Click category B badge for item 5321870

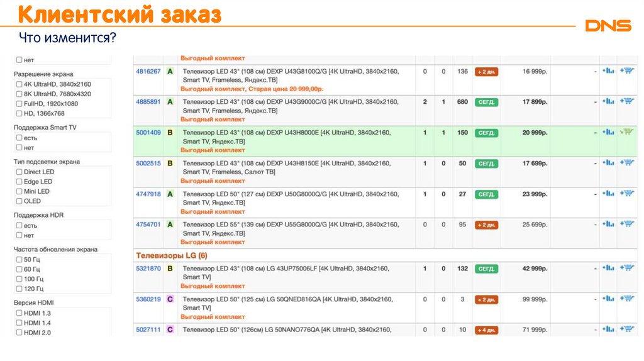point(170,269)
